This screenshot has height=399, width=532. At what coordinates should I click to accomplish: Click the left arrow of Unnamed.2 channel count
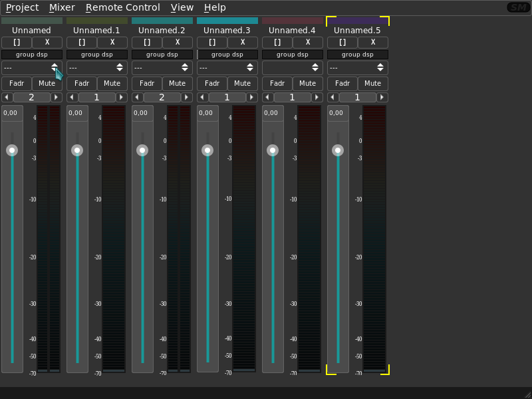coord(137,97)
